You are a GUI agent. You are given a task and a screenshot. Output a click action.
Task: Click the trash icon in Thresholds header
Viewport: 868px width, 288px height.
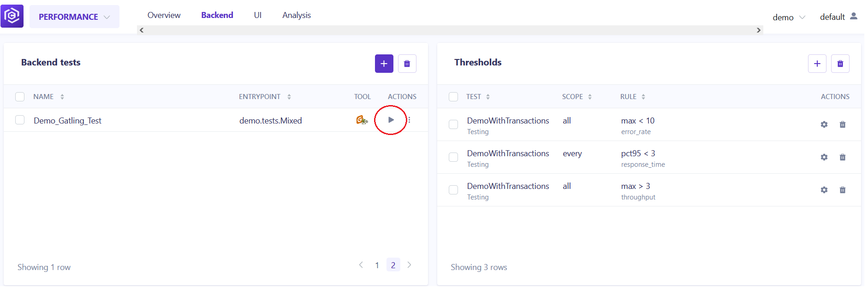(840, 64)
